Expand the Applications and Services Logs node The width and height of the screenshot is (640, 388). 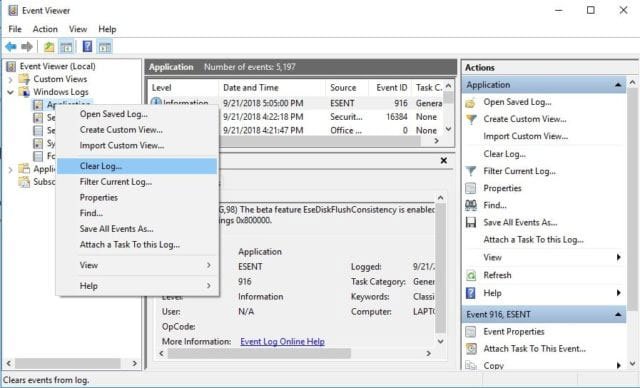(x=11, y=169)
